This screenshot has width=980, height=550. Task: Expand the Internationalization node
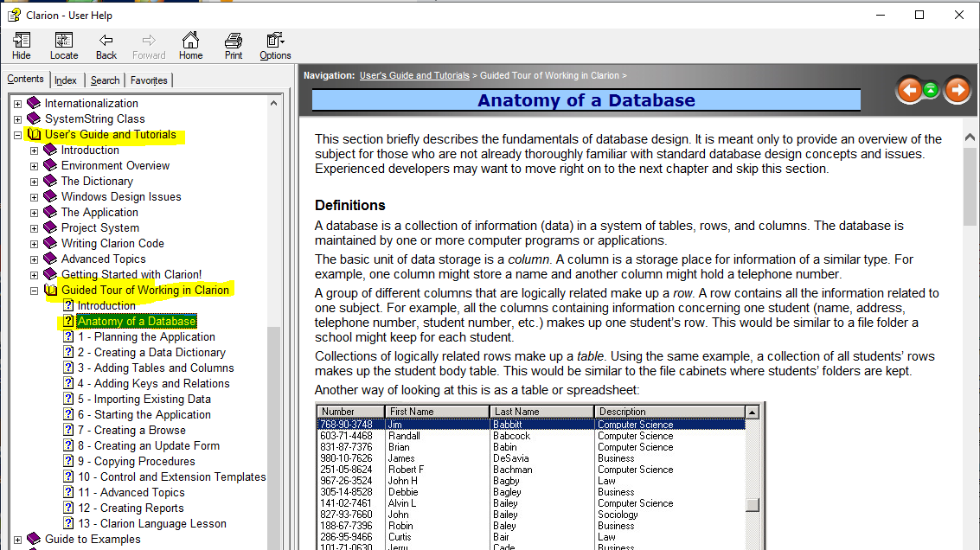coord(17,104)
